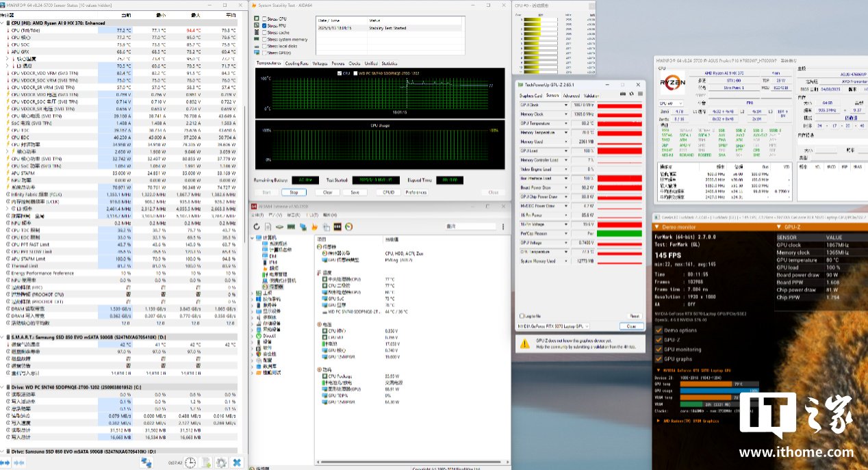Collapse the 计算机 tree node in AIDA64

[253, 237]
